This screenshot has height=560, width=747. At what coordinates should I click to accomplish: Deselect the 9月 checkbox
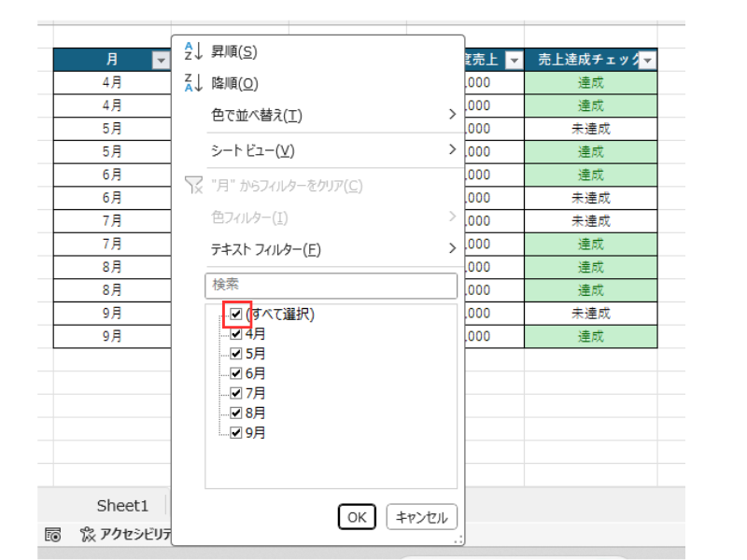click(x=235, y=432)
